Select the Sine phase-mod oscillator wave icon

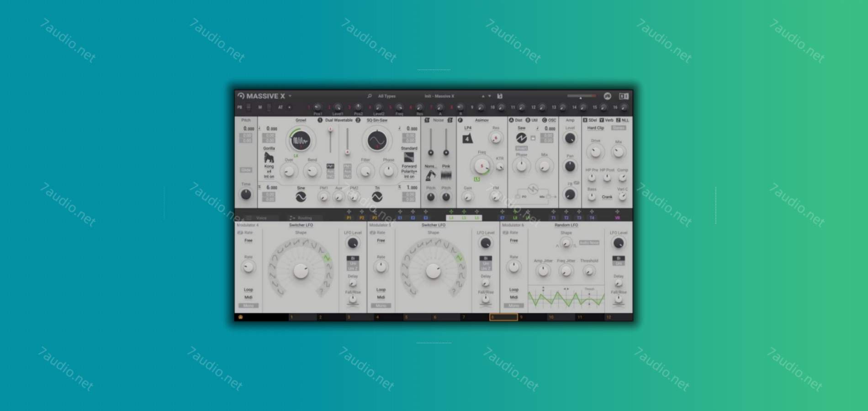[x=301, y=197]
